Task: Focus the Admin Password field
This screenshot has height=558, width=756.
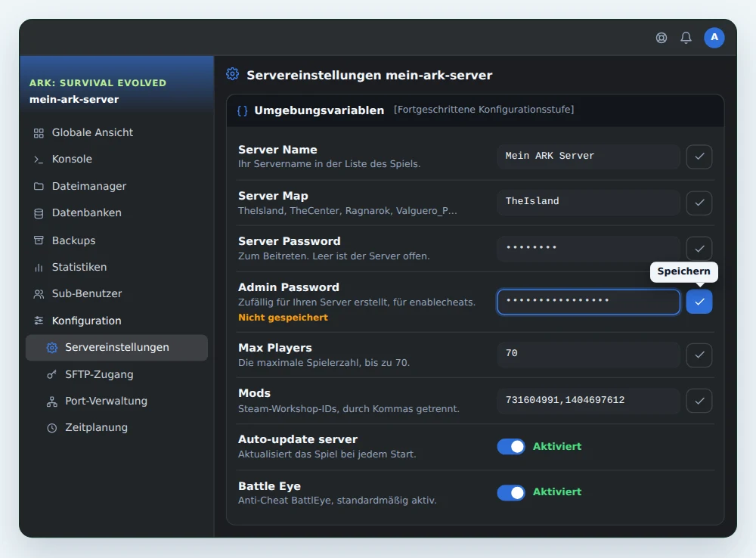Action: click(x=588, y=302)
